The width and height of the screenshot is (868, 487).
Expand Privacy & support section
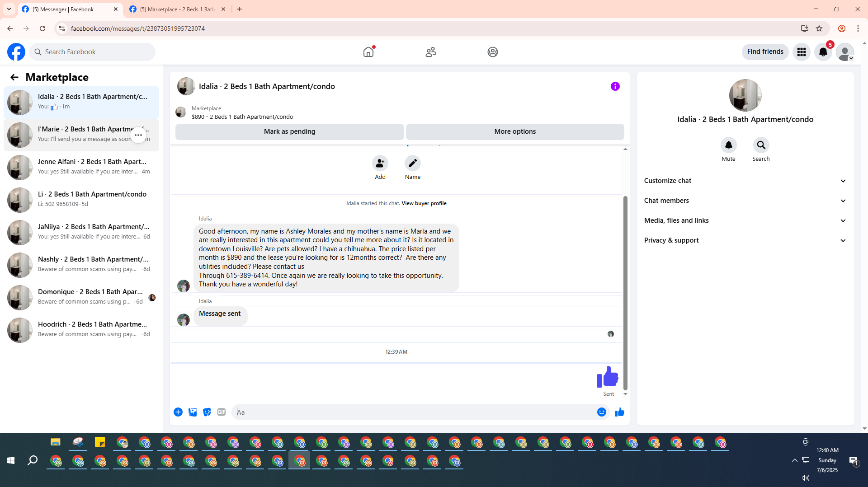click(745, 240)
